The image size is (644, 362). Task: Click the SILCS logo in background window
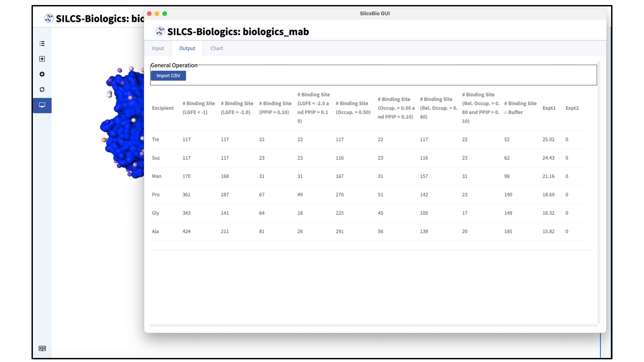point(49,18)
